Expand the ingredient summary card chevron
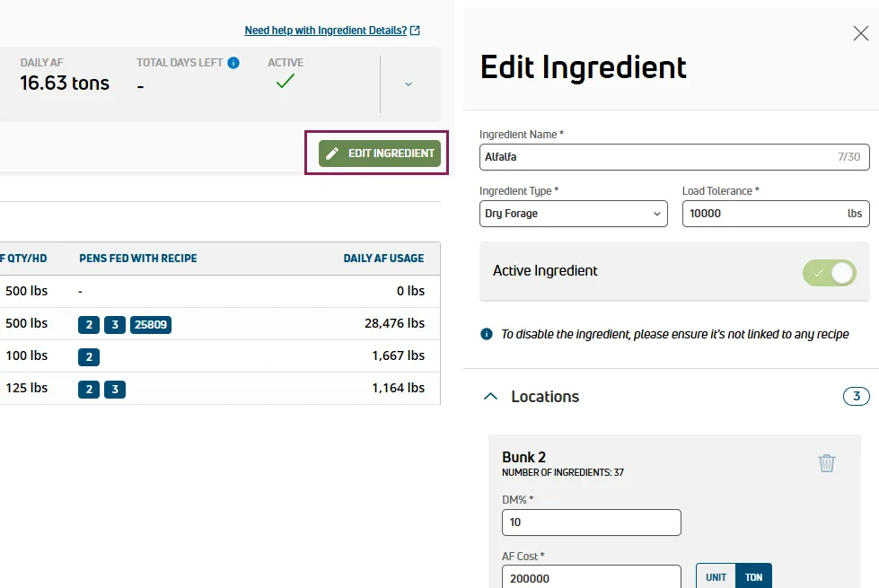 pyautogui.click(x=409, y=84)
